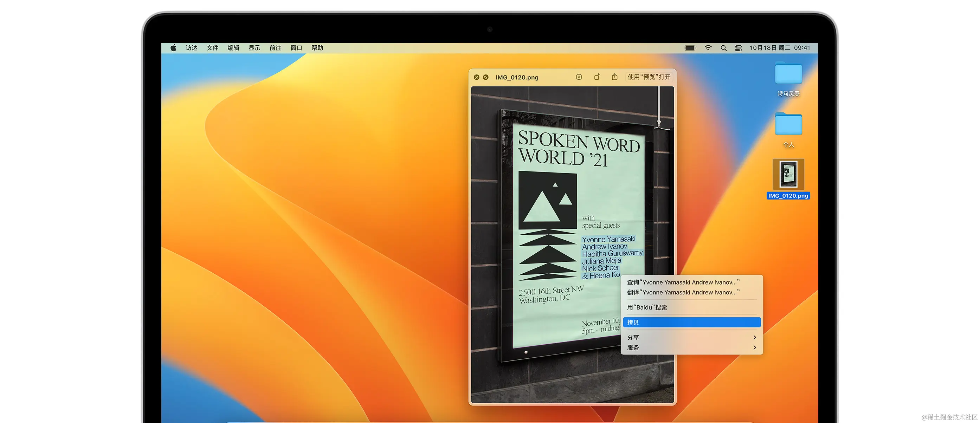This screenshot has height=423, width=980.
Task: Click the battery status icon
Action: (690, 48)
